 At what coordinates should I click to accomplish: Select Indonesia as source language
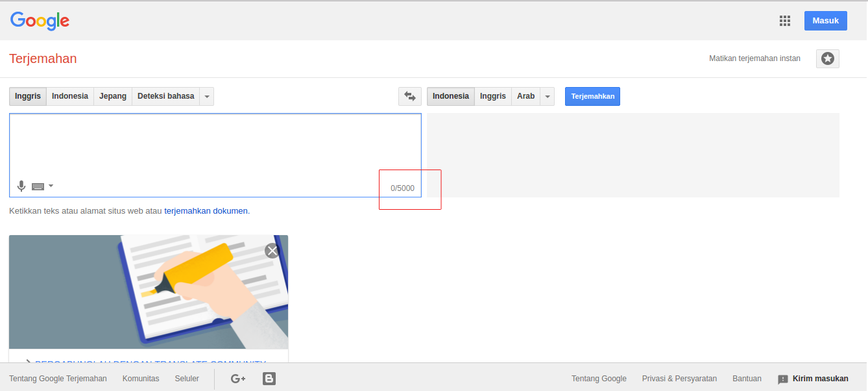(70, 96)
